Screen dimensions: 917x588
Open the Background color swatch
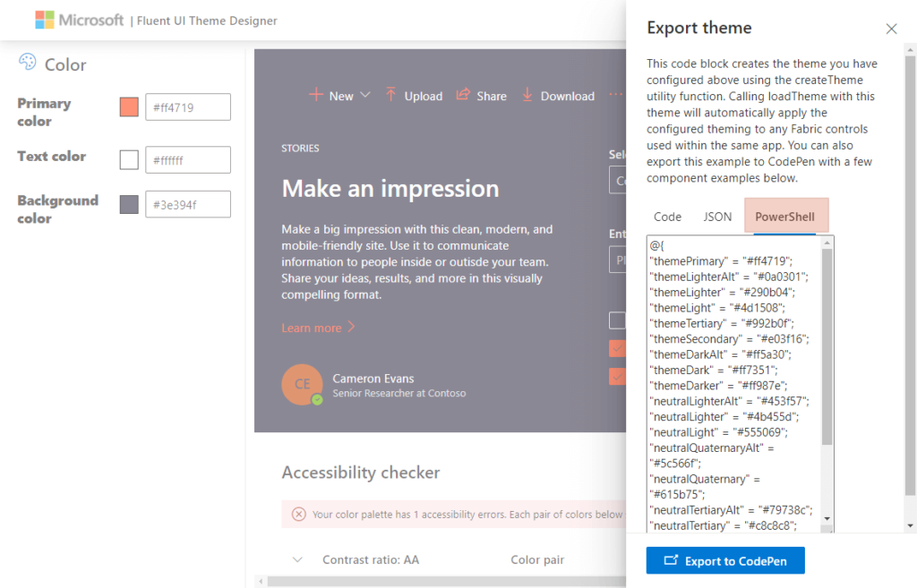(129, 205)
